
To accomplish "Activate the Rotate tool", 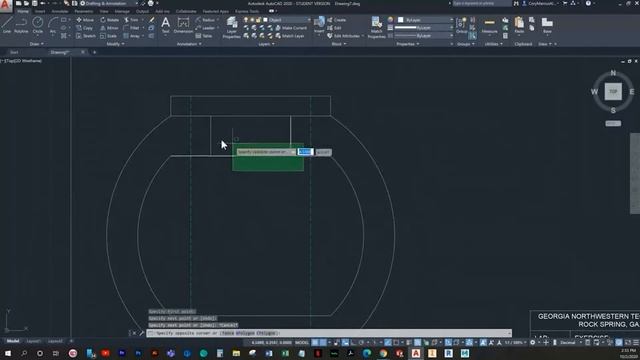I will pos(109,20).
